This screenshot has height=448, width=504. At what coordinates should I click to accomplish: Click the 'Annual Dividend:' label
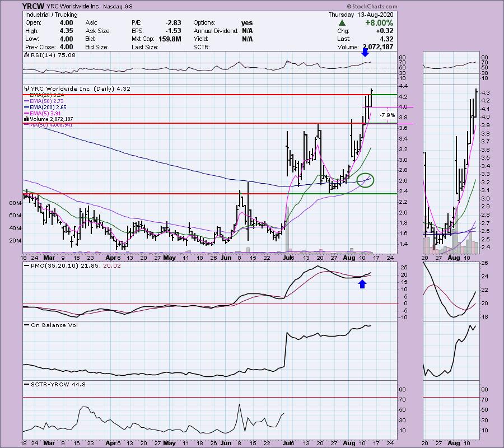216,31
